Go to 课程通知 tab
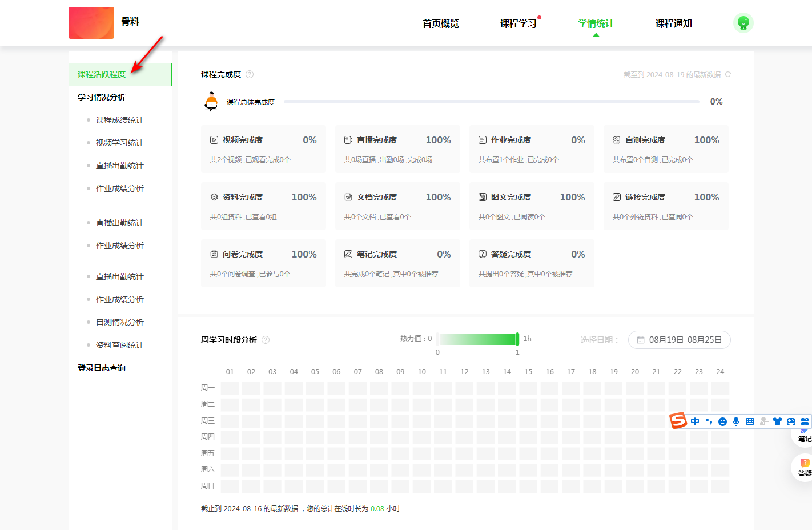Image resolution: width=812 pixels, height=530 pixels. click(x=673, y=23)
